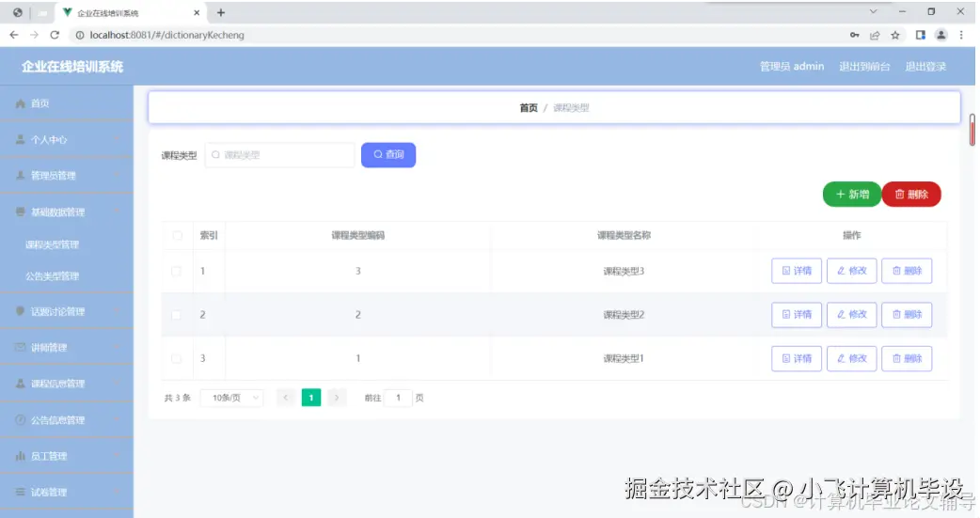
Task: Click 管理员 admin in the header
Action: (x=791, y=66)
